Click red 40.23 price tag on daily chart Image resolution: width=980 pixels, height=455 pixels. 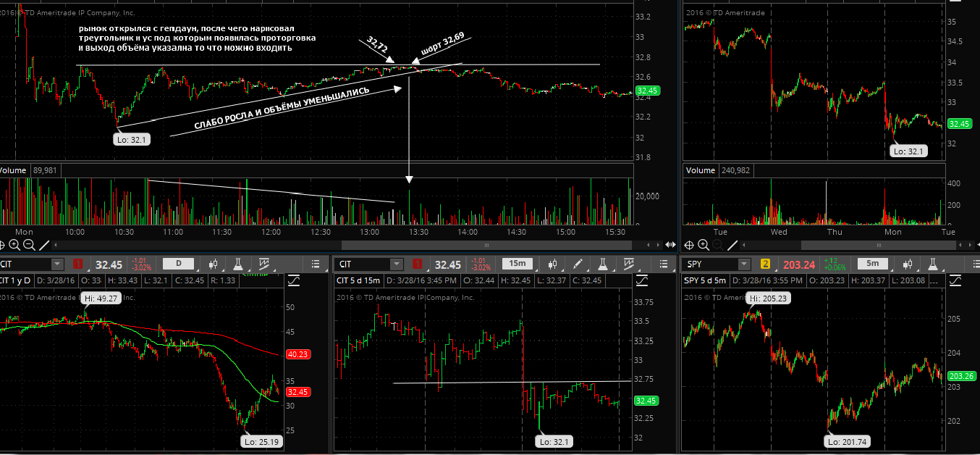pos(298,354)
